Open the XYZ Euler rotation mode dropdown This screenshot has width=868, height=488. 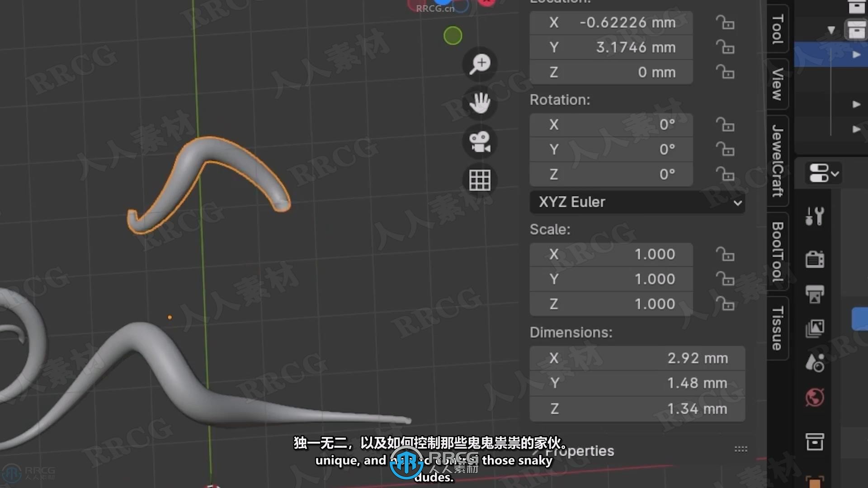[637, 202]
